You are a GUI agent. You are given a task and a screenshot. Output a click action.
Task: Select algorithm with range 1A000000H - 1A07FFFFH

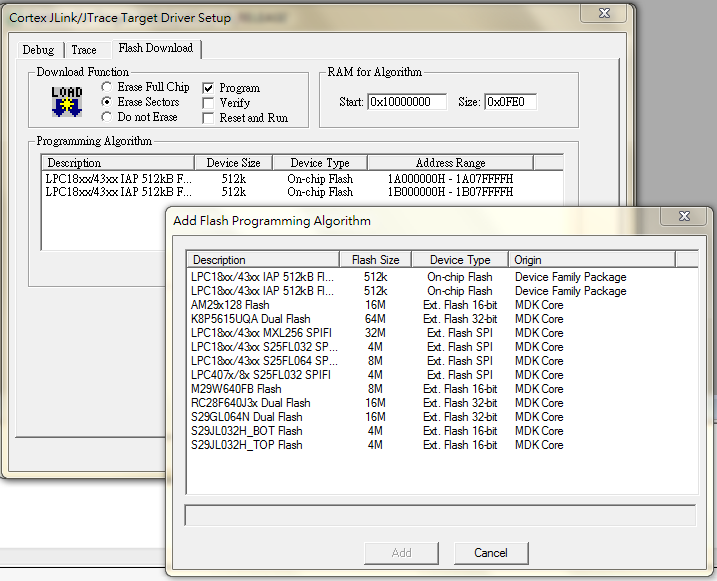tap(302, 179)
